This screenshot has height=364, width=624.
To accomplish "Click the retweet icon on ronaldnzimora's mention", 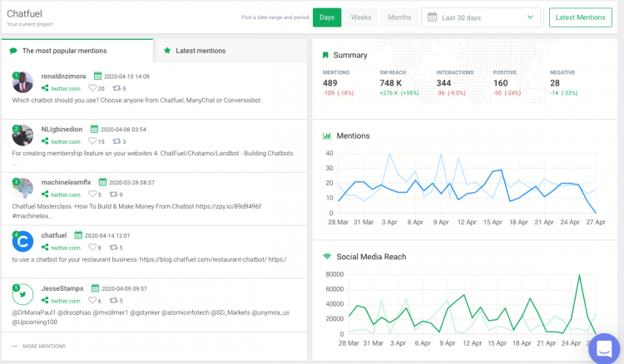I will (116, 88).
